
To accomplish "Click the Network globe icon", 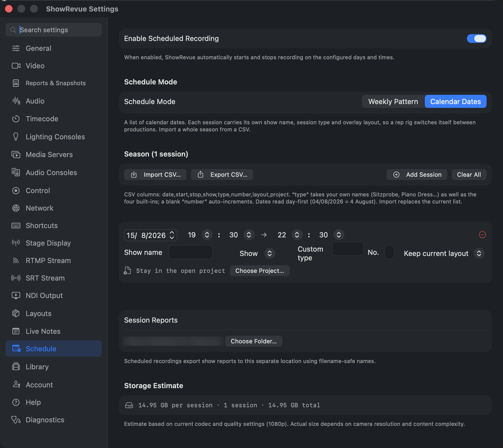I will coord(16,208).
